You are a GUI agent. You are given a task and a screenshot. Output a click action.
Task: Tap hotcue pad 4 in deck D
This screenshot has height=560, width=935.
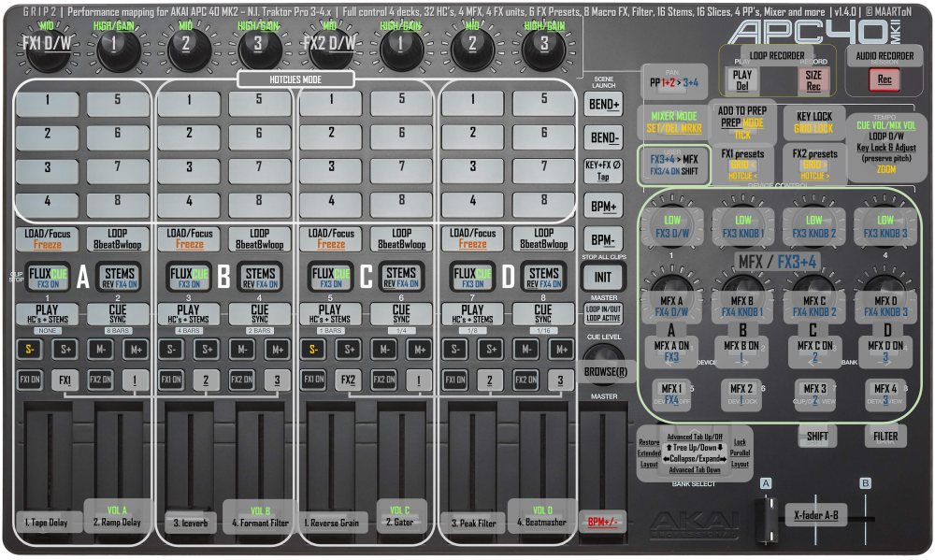473,205
